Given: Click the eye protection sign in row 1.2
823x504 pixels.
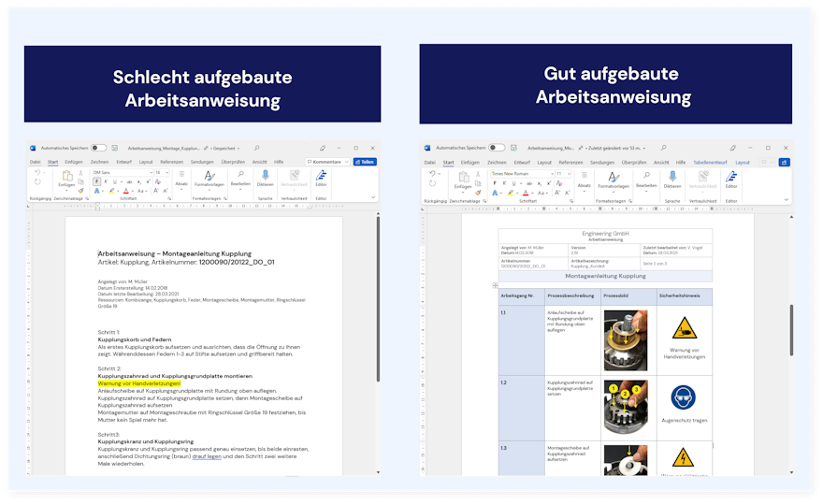Looking at the screenshot, I should click(x=683, y=397).
